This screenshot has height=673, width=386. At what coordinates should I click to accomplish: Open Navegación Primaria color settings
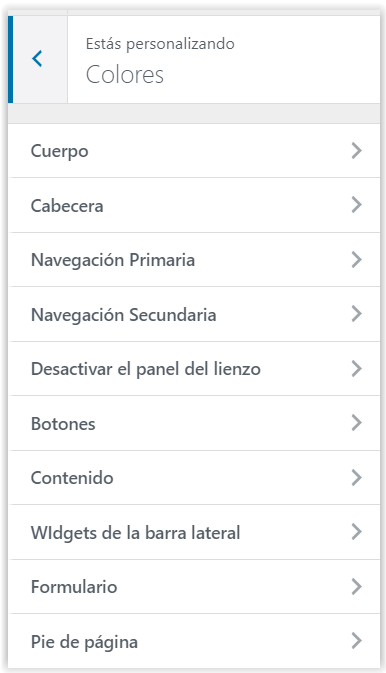[195, 260]
